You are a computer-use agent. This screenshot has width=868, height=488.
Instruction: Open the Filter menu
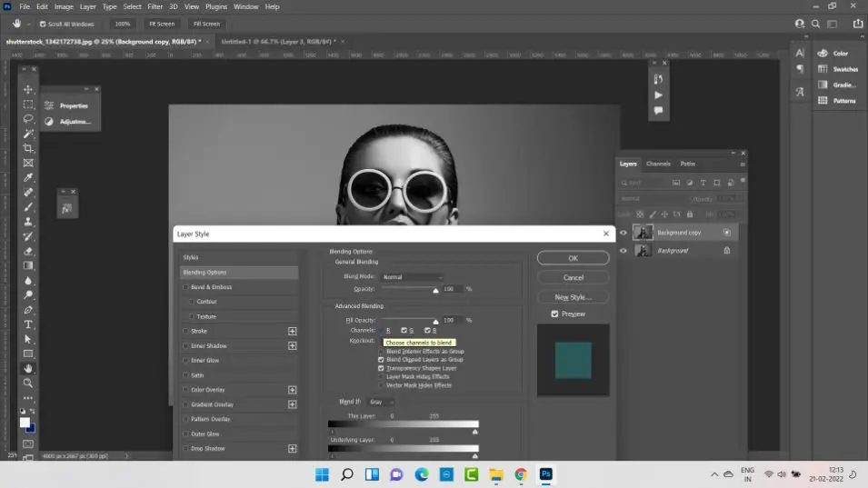[x=155, y=6]
